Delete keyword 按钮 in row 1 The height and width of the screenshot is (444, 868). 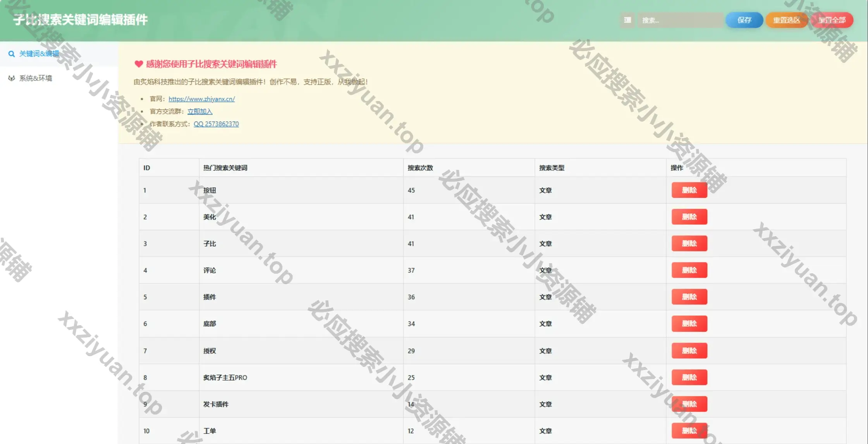tap(689, 190)
